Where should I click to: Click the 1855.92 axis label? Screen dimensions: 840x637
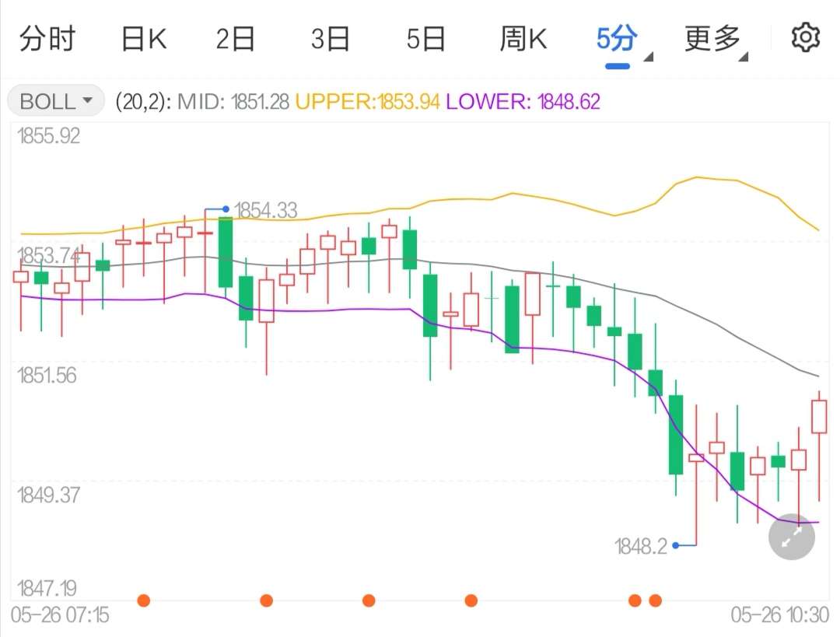click(x=49, y=136)
